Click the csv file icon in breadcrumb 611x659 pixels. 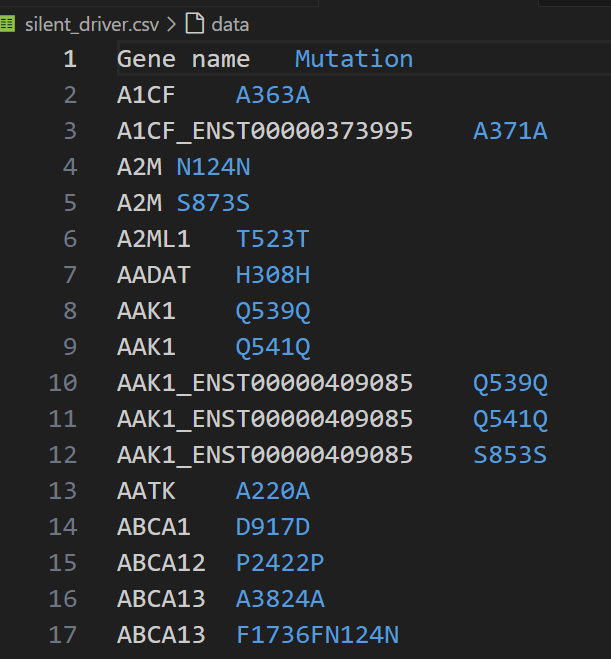click(x=7, y=24)
